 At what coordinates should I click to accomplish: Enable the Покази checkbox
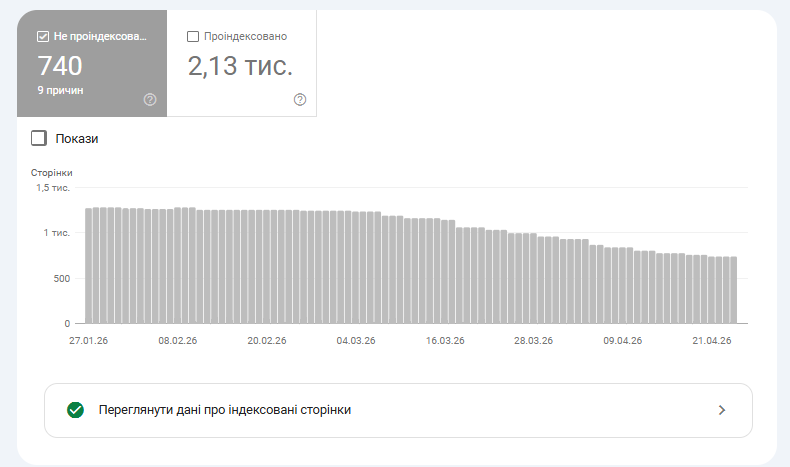pos(39,138)
